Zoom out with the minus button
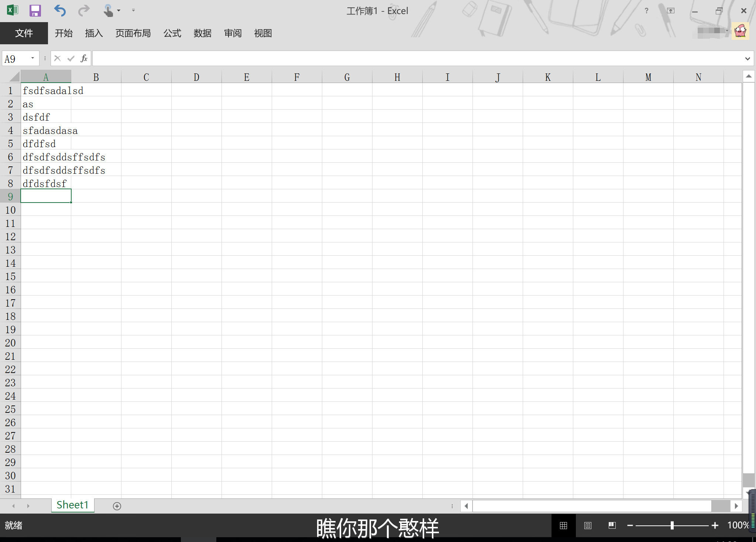The image size is (756, 542). 630,525
